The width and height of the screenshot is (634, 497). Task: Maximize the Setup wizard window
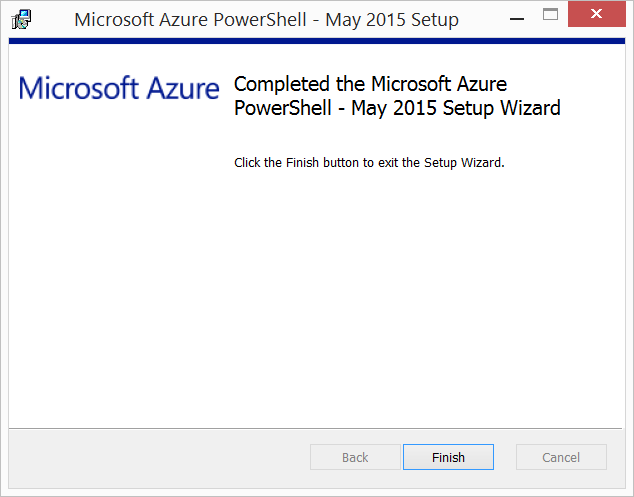pos(550,14)
